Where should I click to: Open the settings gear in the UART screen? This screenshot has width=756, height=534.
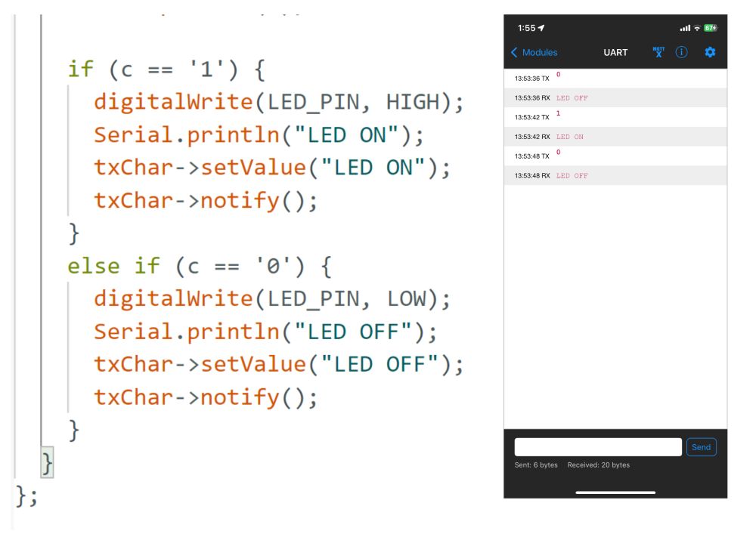pyautogui.click(x=709, y=52)
